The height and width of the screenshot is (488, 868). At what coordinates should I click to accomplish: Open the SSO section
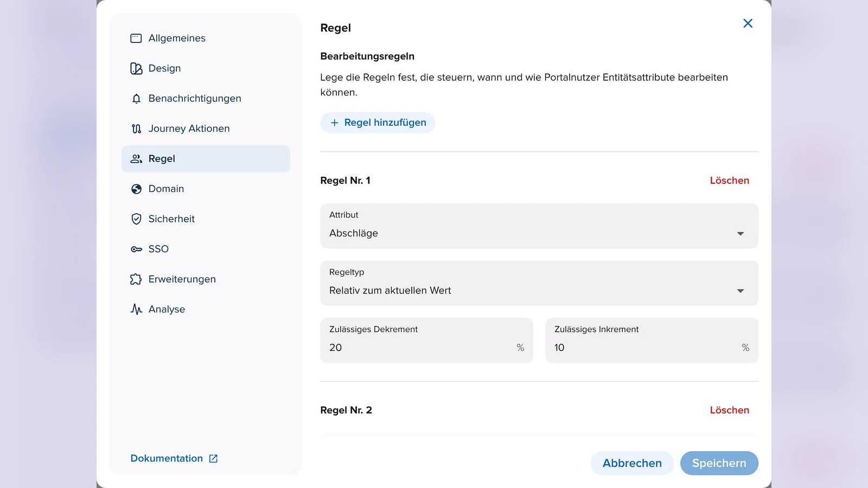(x=206, y=249)
